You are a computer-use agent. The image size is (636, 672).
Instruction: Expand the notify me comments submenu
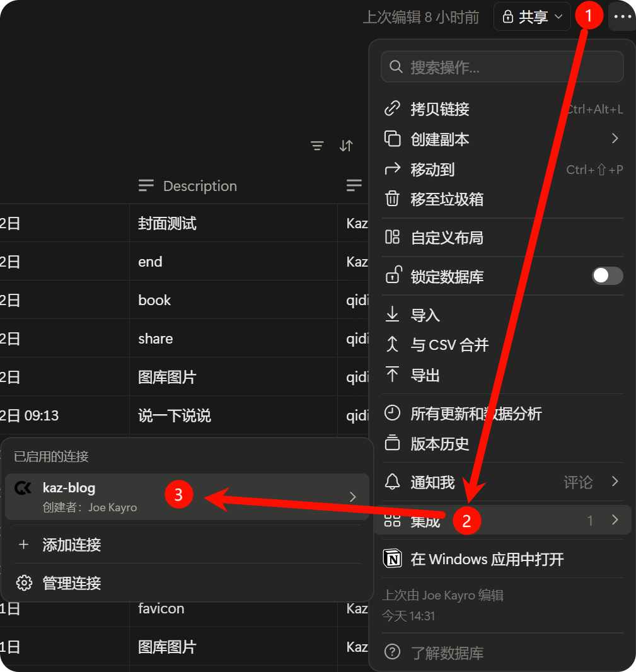coord(615,482)
